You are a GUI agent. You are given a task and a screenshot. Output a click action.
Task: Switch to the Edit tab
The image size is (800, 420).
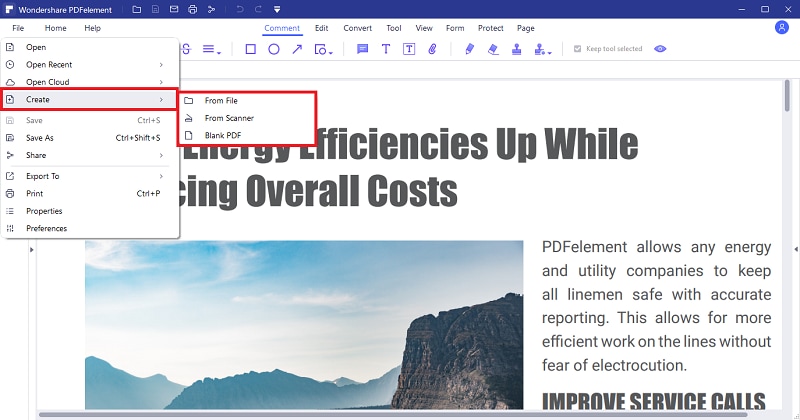pyautogui.click(x=321, y=28)
